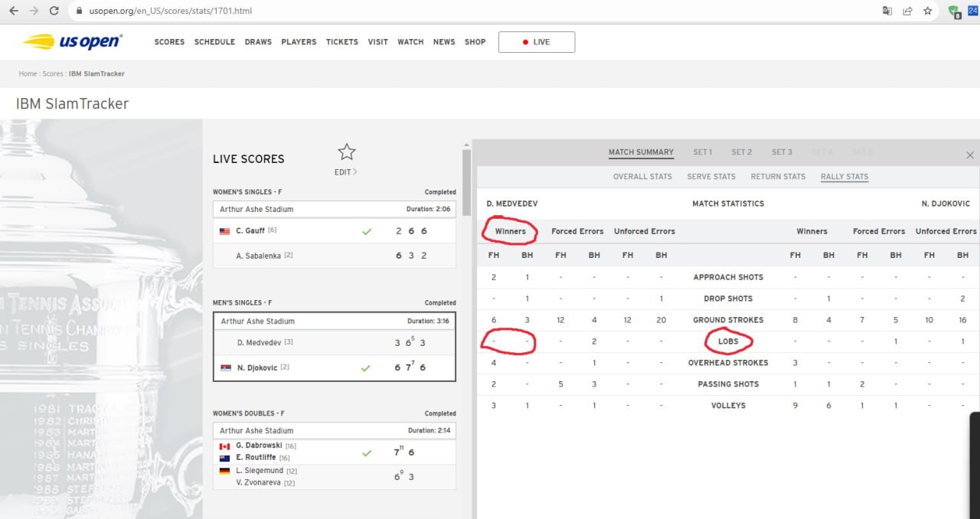980x519 pixels.
Task: Select the A. Sabalenka match row
Action: coord(335,256)
